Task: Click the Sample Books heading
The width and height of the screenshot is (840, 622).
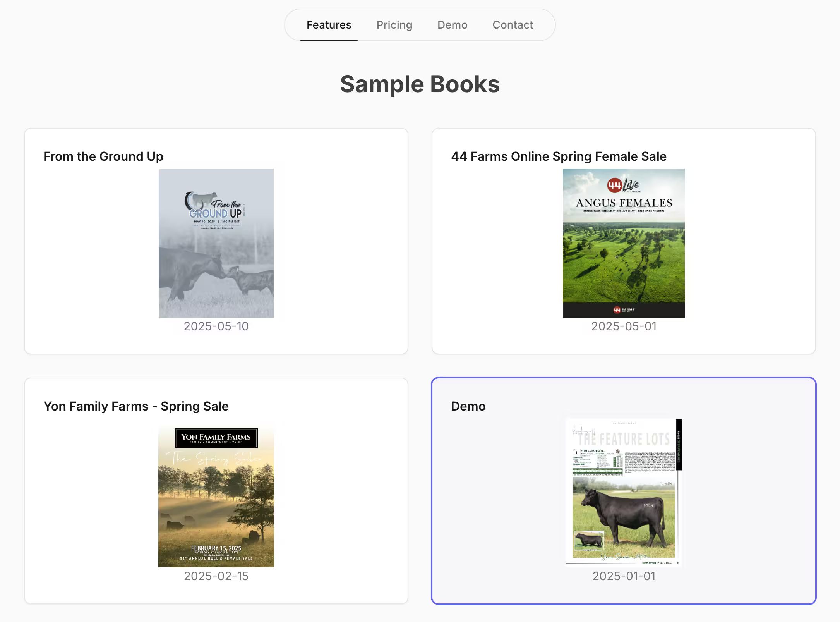Action: 420,84
